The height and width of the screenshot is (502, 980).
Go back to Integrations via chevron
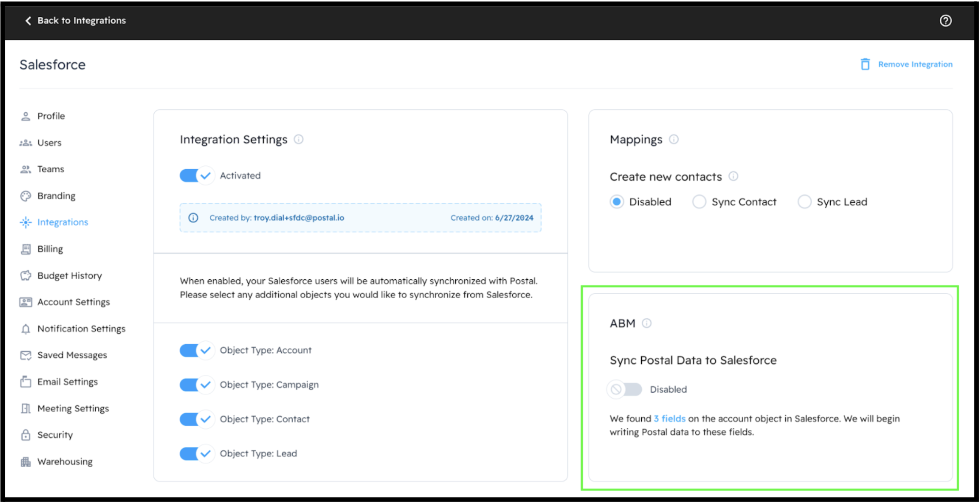click(28, 21)
